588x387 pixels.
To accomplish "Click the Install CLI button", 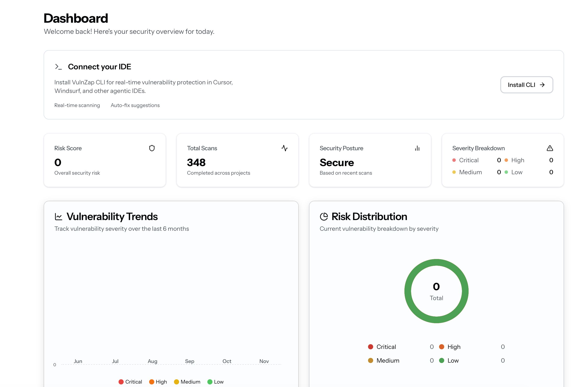I will (x=526, y=85).
